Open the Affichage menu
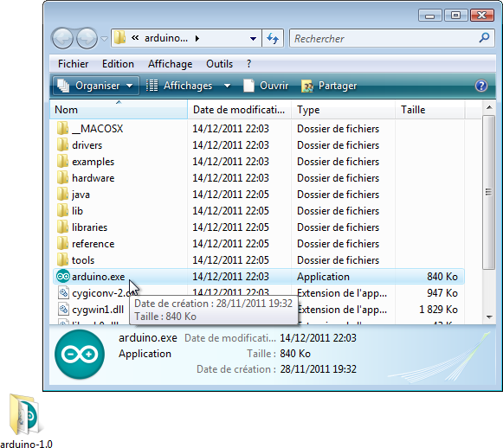The height and width of the screenshot is (448, 503). 170,64
